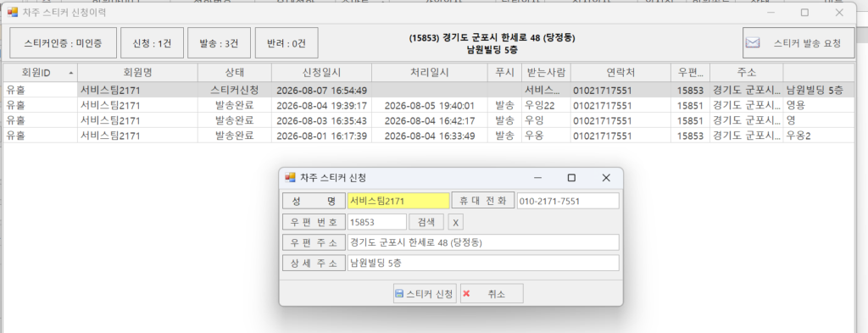
Task: Click the 스티커 발송 요청 button
Action: click(x=798, y=43)
